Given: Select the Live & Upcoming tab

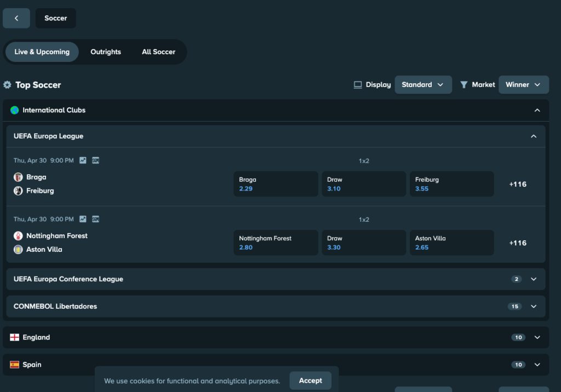Looking at the screenshot, I should click(42, 52).
